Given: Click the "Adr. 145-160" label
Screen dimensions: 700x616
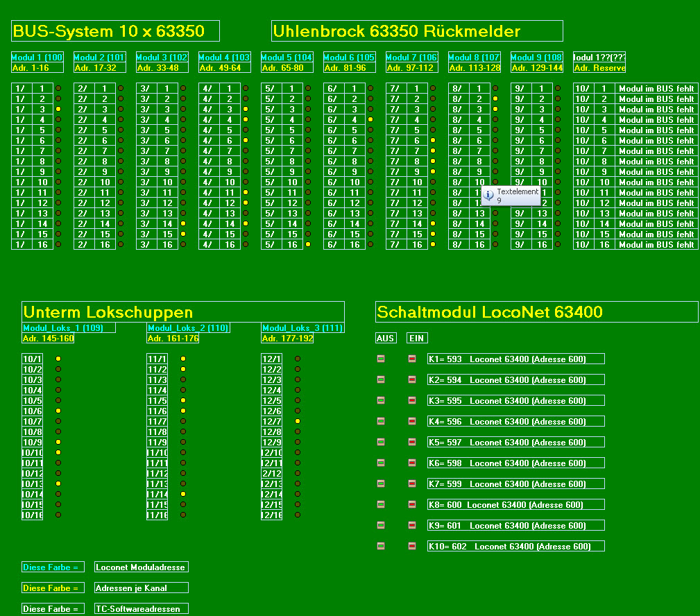Looking at the screenshot, I should tap(48, 338).
